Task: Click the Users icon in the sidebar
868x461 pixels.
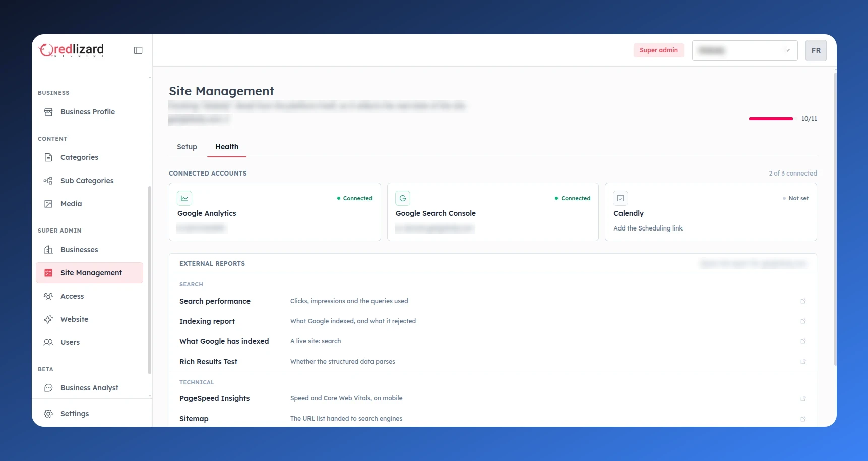Action: pos(48,342)
